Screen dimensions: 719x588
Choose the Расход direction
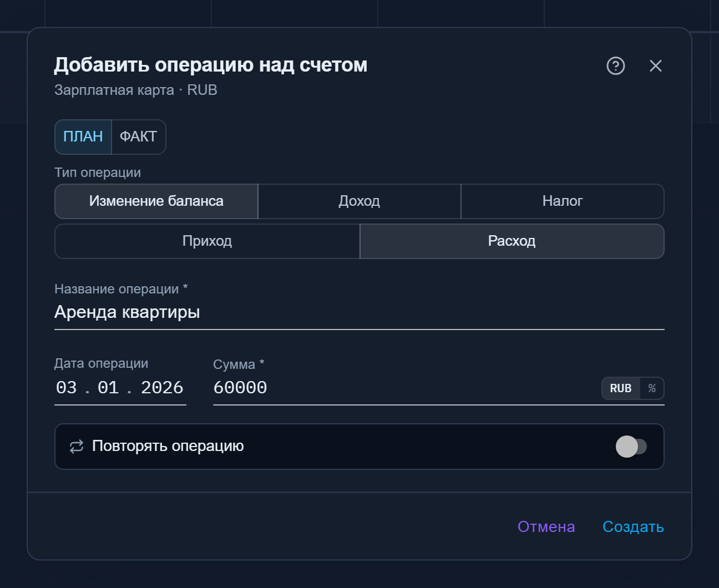coord(512,241)
